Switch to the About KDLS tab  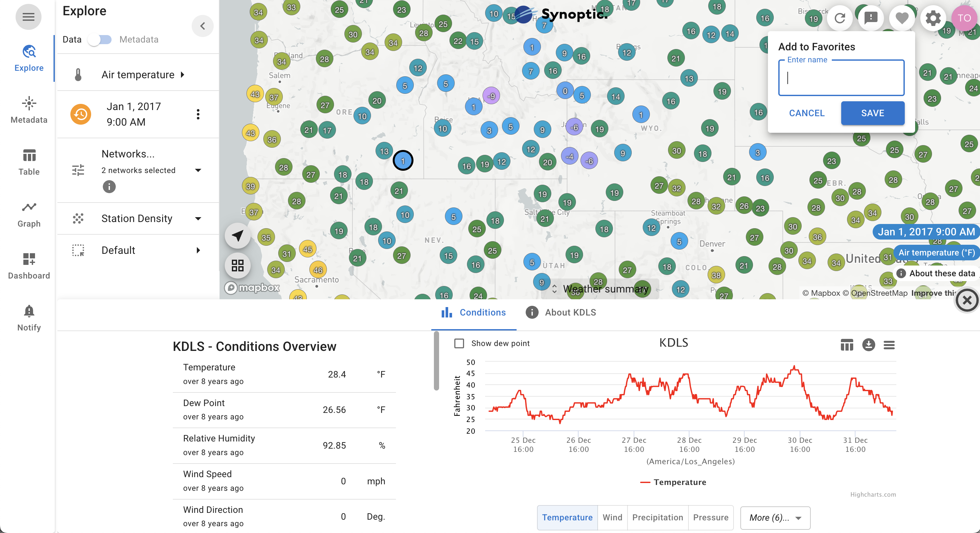pos(561,313)
